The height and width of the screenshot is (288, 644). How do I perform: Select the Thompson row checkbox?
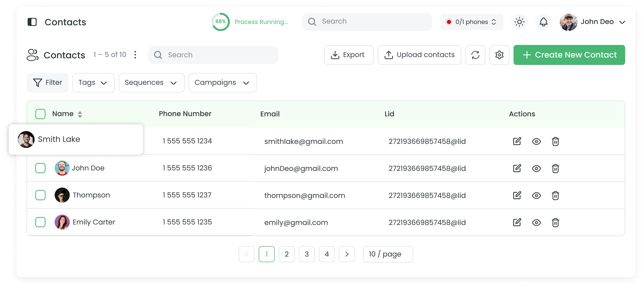[41, 195]
